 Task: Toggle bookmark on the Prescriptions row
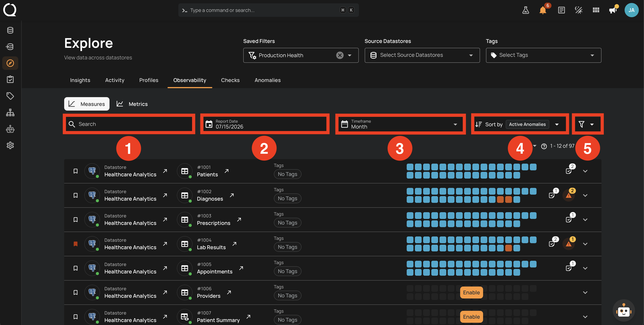coord(76,220)
